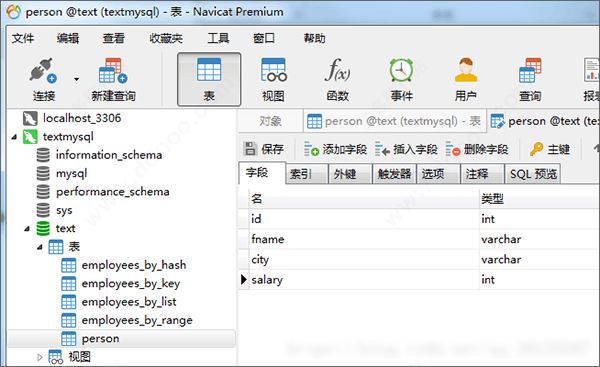Click the Add Field (添加字段) button

coord(335,149)
